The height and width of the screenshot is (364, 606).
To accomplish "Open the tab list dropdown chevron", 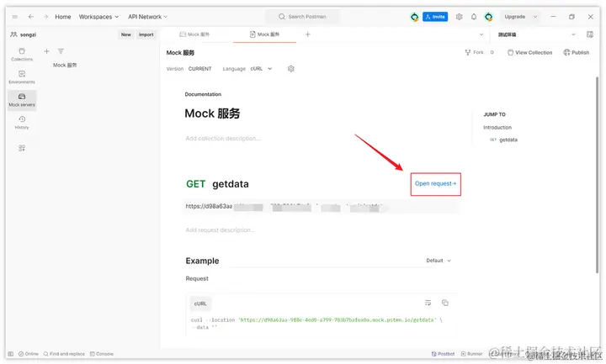I will pos(481,34).
